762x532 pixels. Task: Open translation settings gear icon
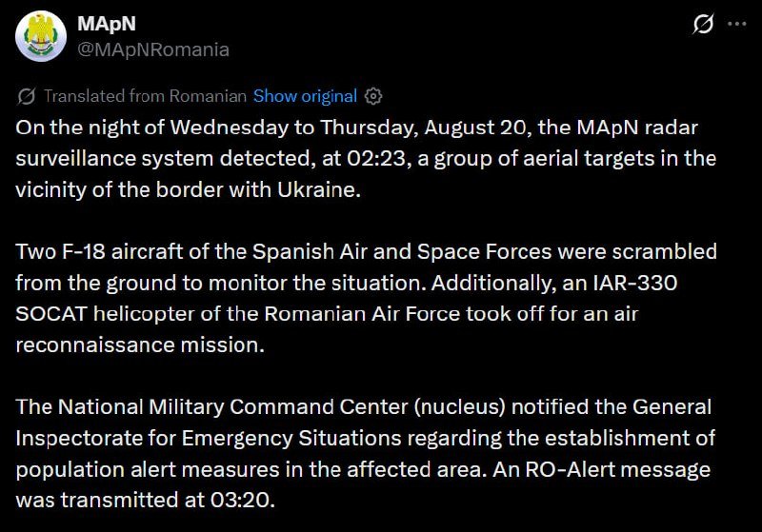(x=373, y=96)
